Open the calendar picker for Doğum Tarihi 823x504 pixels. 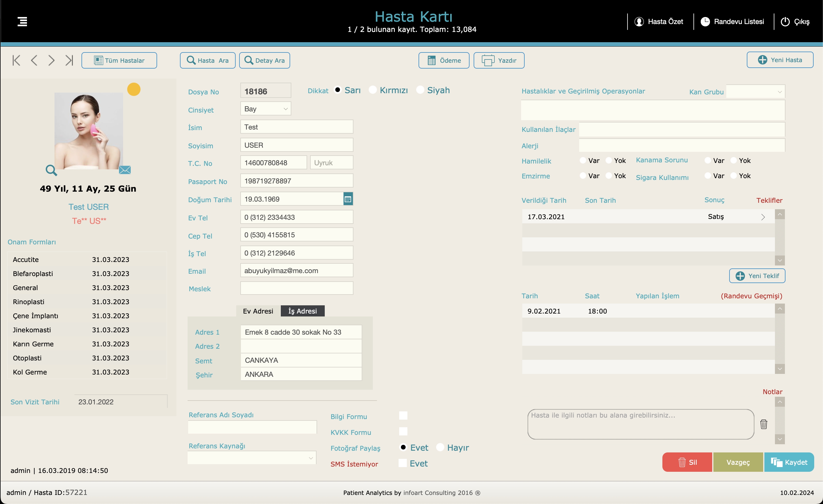348,199
